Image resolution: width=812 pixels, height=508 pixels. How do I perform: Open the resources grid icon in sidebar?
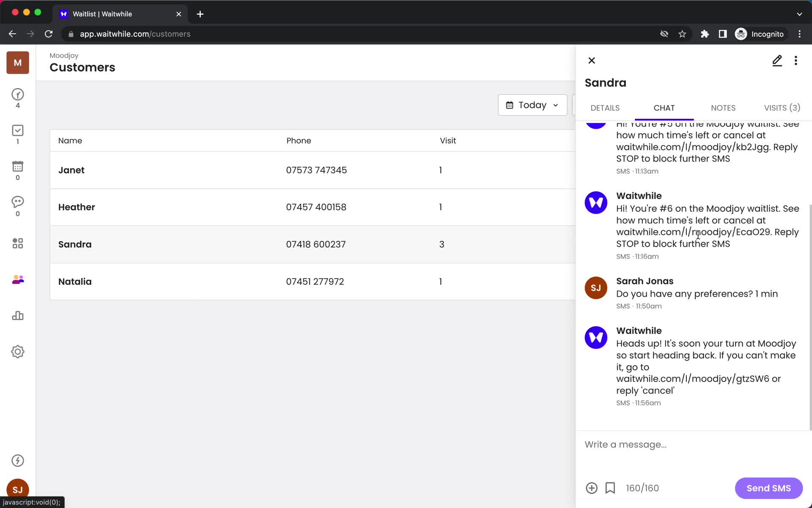pos(18,243)
